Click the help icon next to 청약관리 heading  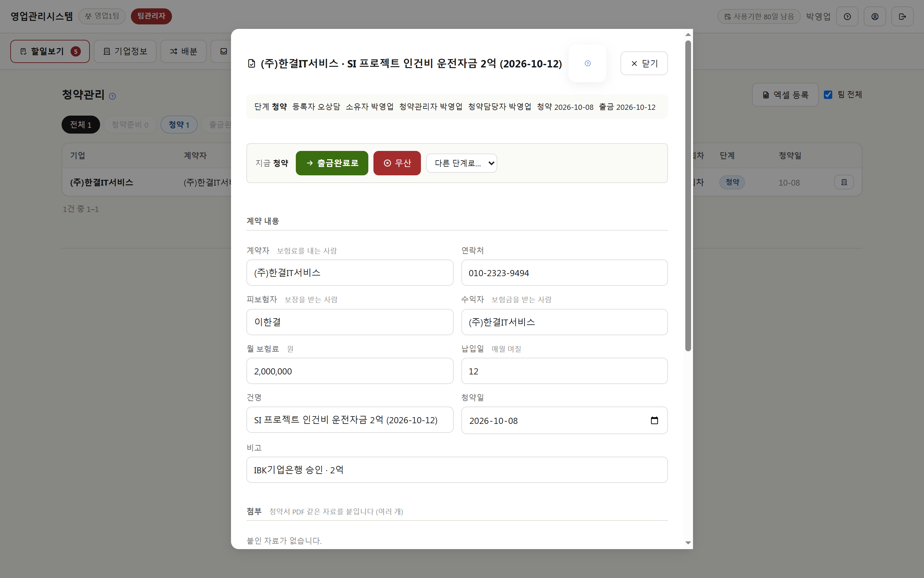[x=112, y=96]
